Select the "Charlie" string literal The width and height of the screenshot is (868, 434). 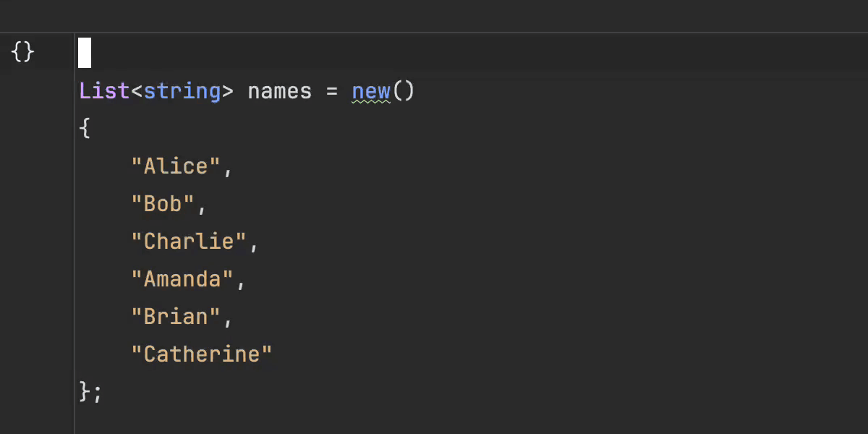(188, 242)
